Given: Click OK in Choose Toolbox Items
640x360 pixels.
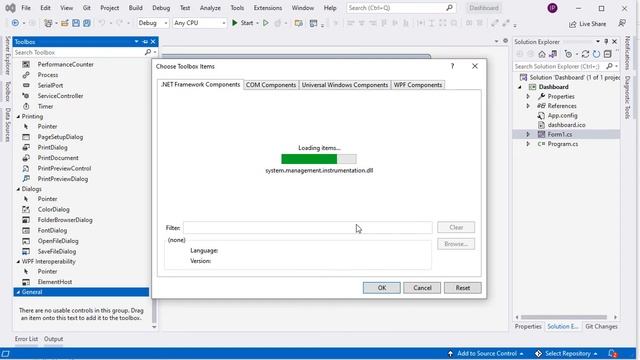Looking at the screenshot, I should click(x=382, y=288).
